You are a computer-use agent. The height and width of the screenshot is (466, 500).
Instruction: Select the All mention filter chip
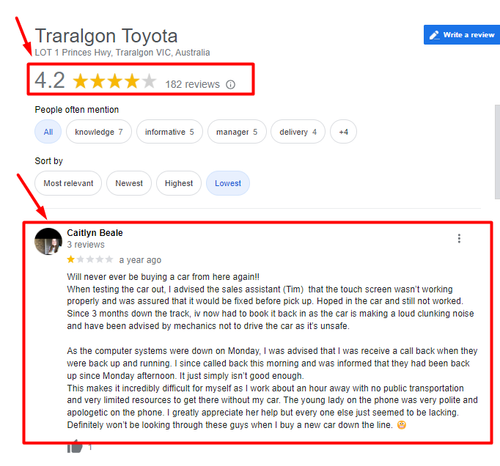(48, 132)
